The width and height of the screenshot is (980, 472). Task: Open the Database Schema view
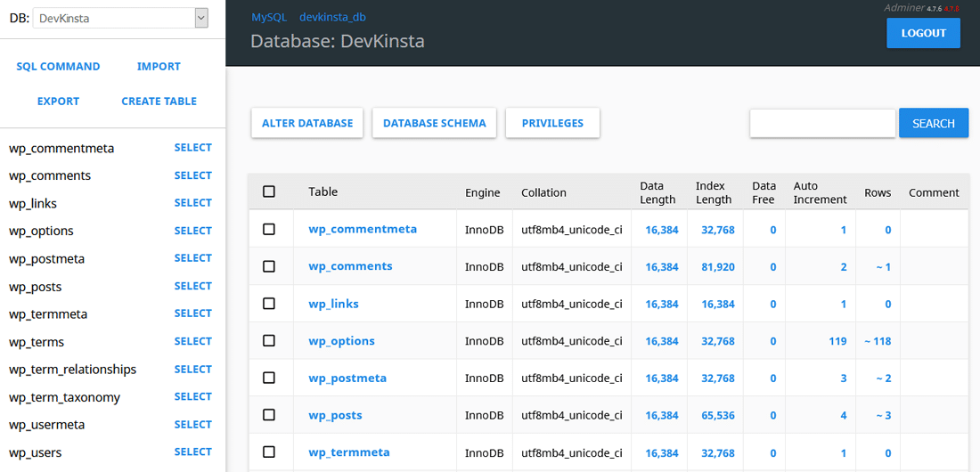pos(434,124)
